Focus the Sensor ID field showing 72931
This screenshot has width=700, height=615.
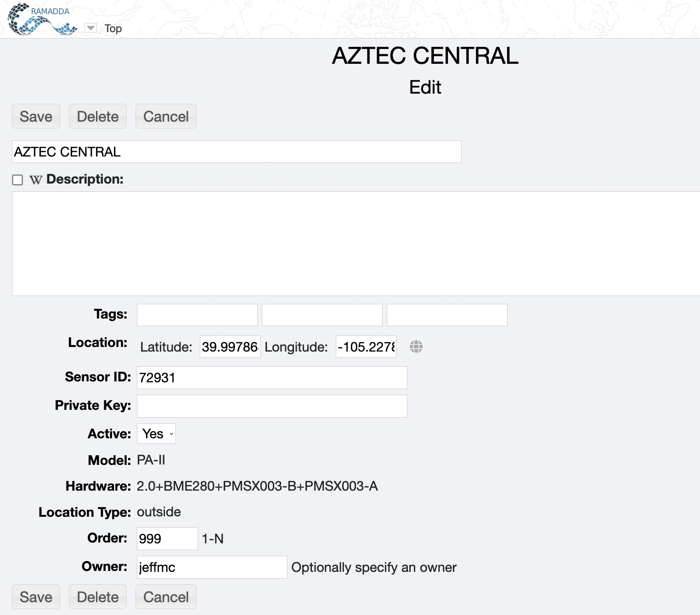pos(272,378)
